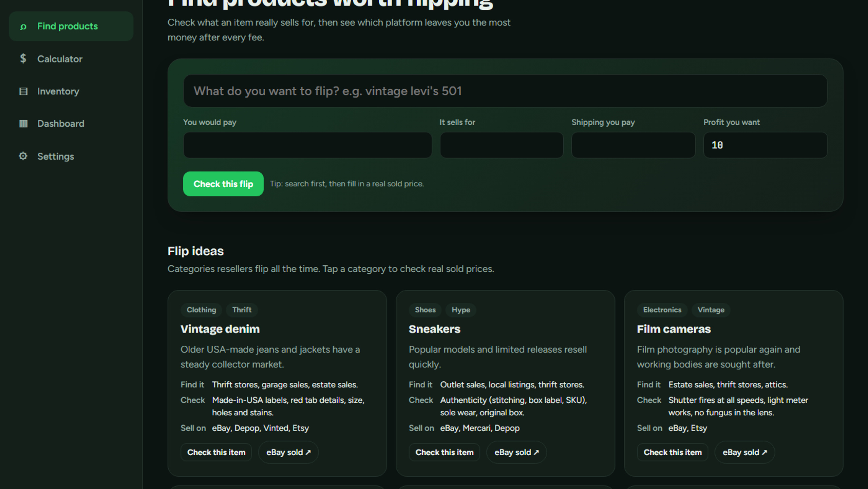Select the Clothing tag on Vintage denim
Viewport: 868px width, 489px height.
point(201,310)
